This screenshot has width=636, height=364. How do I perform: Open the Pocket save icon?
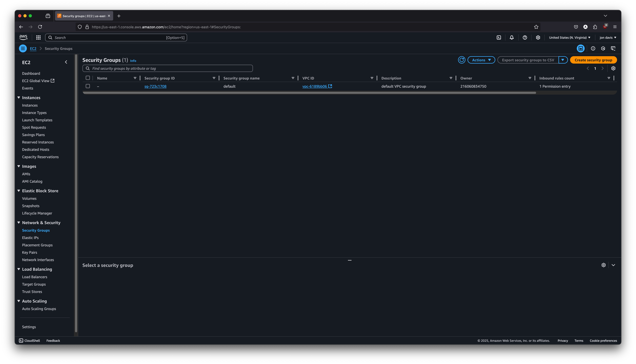pyautogui.click(x=576, y=27)
